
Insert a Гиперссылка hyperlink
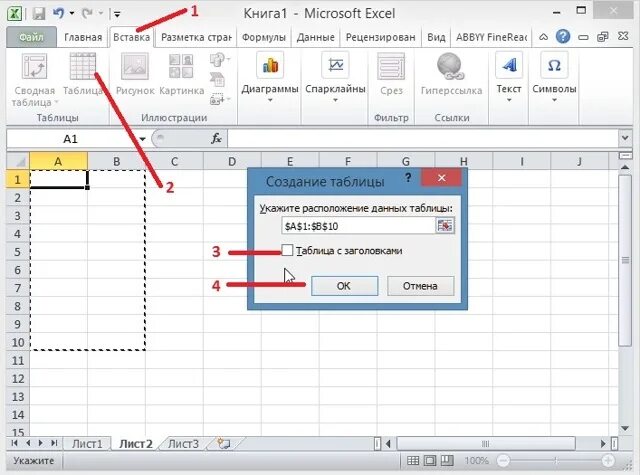(451, 73)
